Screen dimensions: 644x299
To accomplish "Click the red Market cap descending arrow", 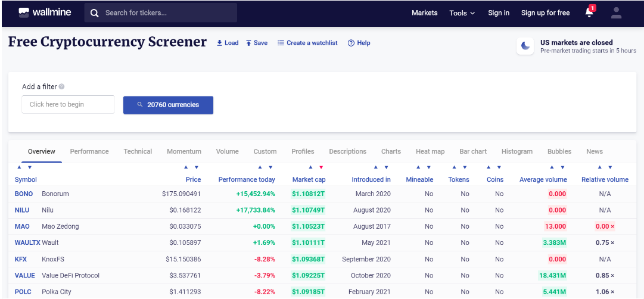I will 321,167.
